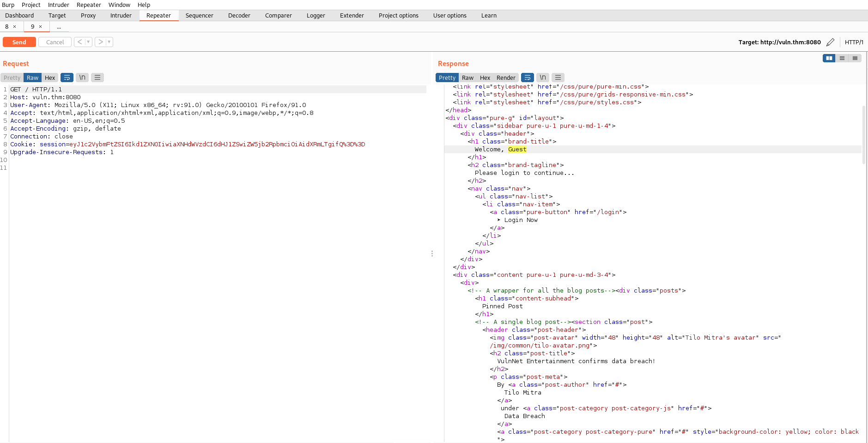Click the Connection: close header line
868x443 pixels.
(x=42, y=137)
